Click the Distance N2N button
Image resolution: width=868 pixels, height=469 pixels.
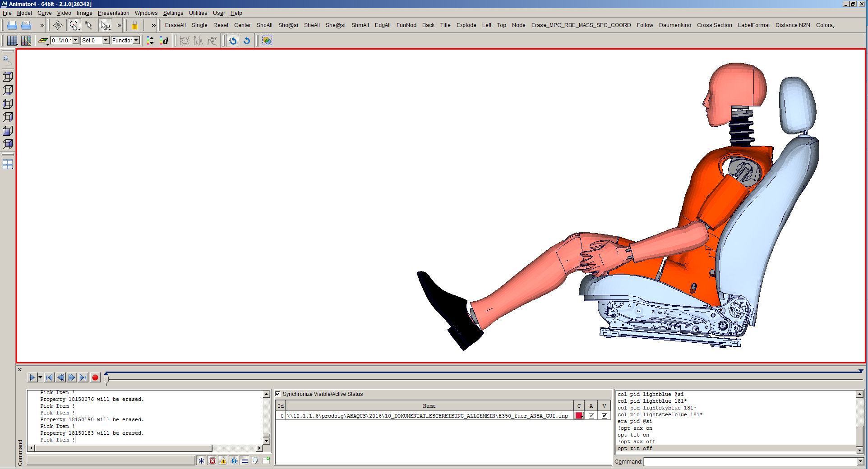(x=793, y=25)
